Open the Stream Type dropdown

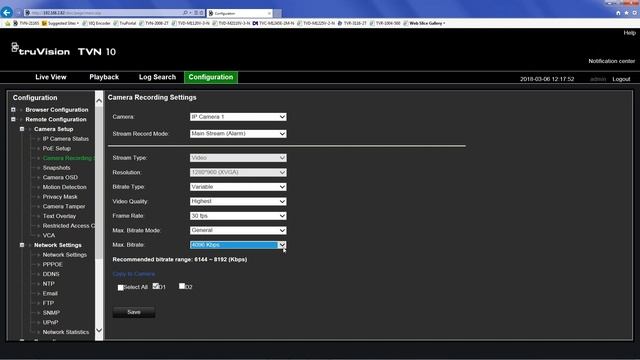[x=238, y=158]
